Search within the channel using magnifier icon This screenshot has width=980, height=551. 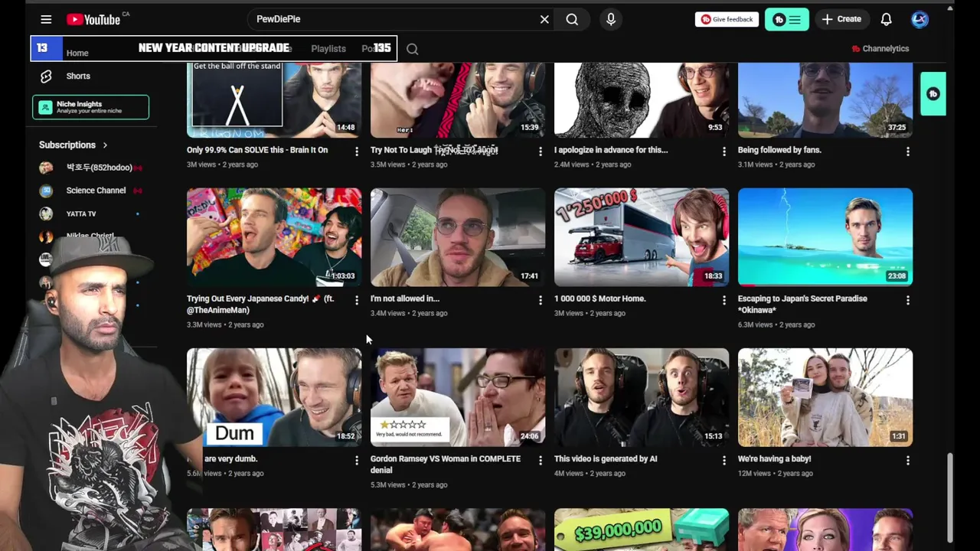[x=412, y=50]
